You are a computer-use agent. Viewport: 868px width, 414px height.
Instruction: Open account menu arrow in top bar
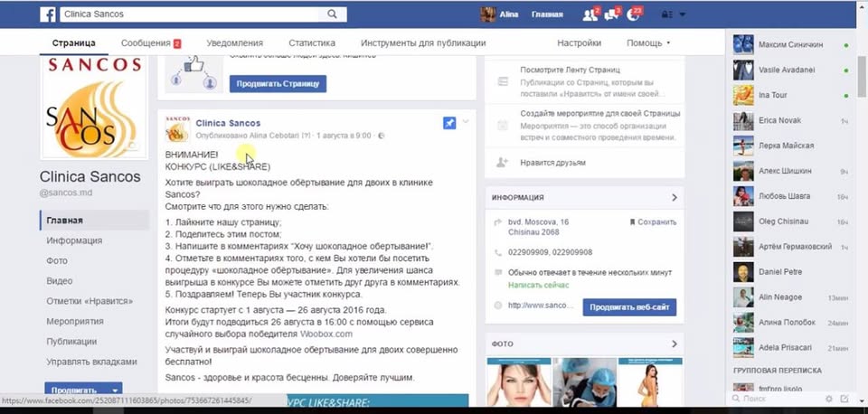682,14
